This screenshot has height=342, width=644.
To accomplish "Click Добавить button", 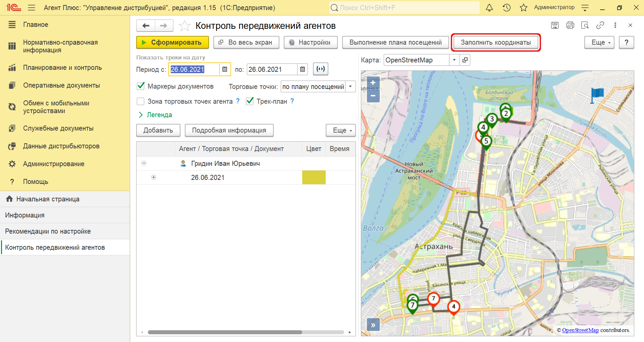I will pos(158,130).
